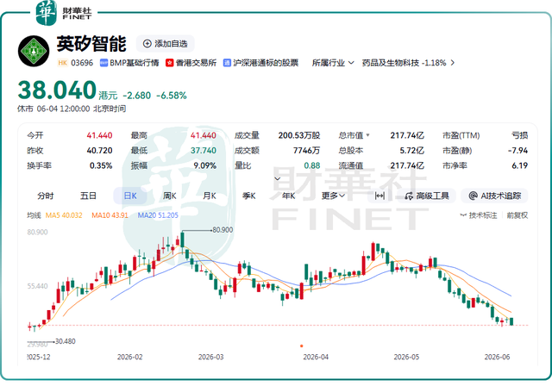Image resolution: width=552 pixels, height=392 pixels.
Task: Click the 成交额 value 7746万
Action: point(307,151)
